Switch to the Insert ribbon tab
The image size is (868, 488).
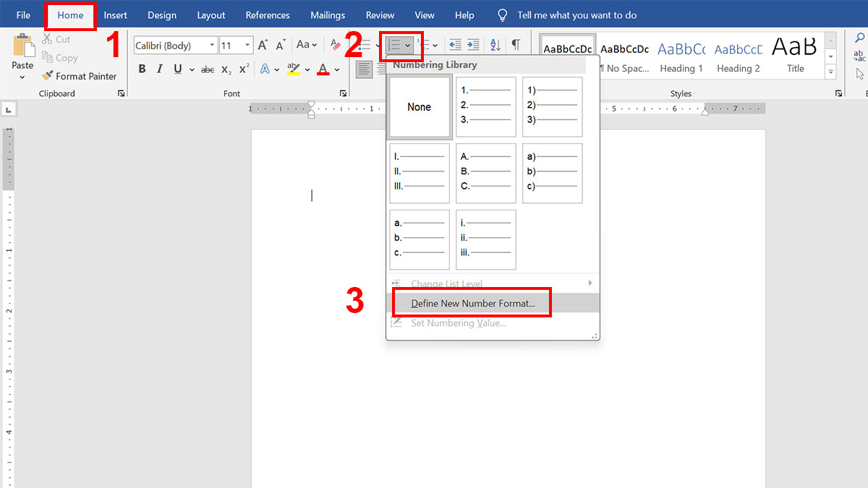tap(116, 14)
